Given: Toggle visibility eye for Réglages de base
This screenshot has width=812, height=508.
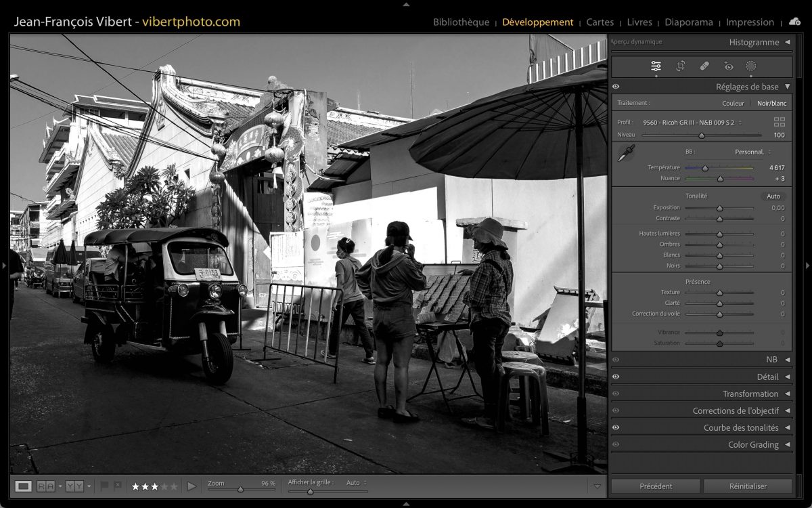Looking at the screenshot, I should (x=616, y=87).
